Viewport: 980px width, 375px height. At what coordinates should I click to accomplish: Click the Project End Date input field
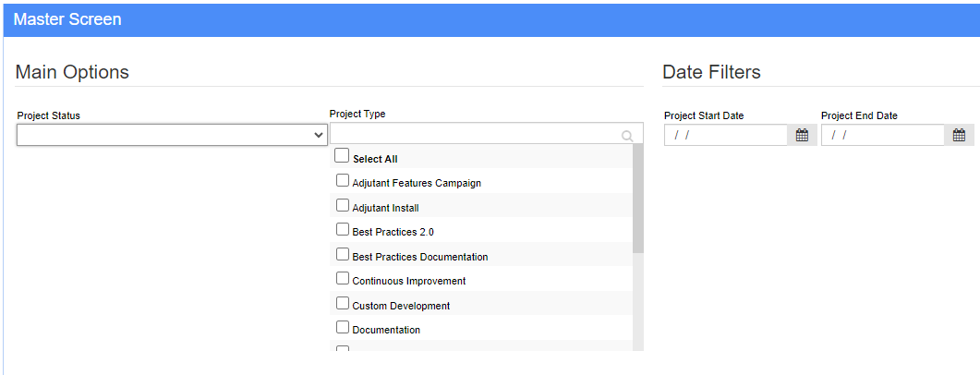pos(882,135)
